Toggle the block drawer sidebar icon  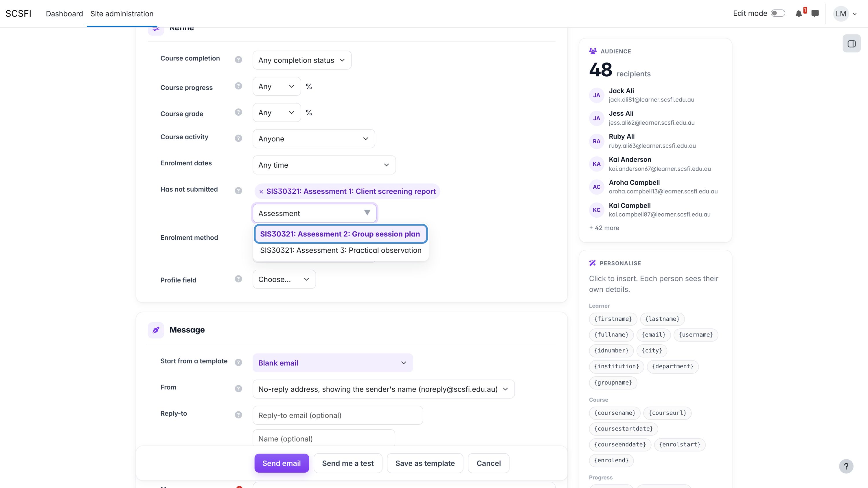click(852, 44)
